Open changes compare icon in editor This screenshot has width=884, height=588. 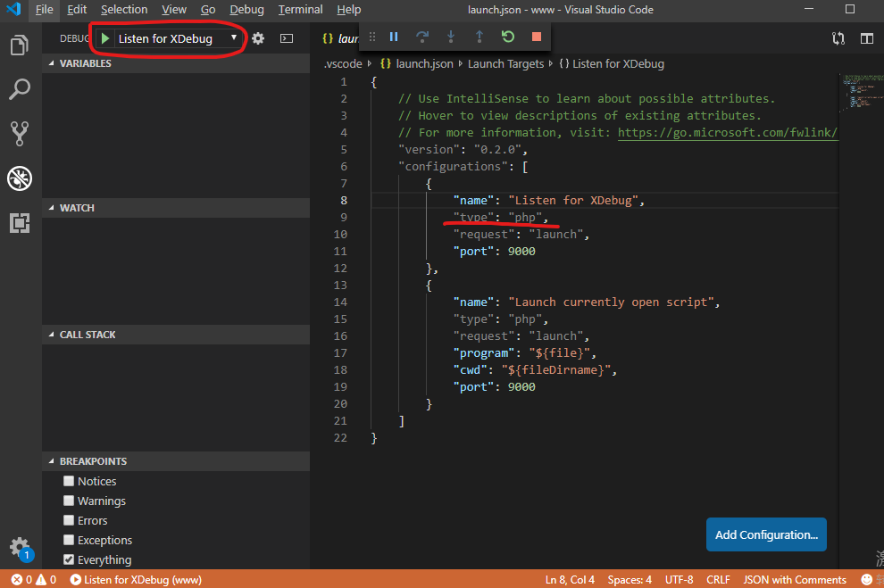pos(838,38)
